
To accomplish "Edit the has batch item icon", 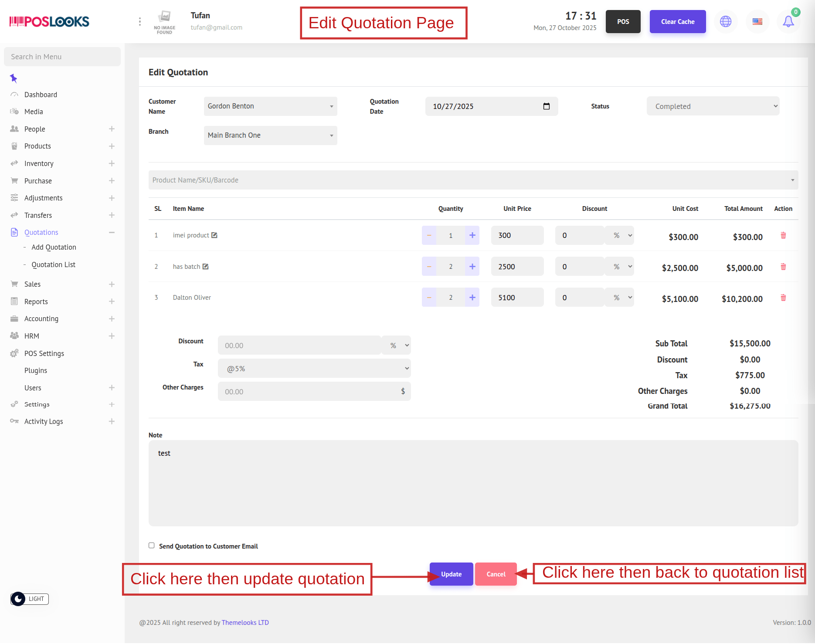I will [206, 267].
